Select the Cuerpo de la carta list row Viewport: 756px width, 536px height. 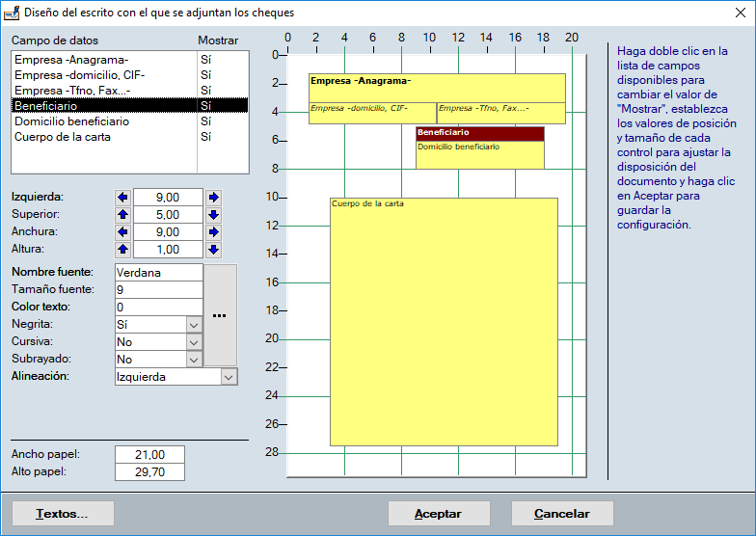tap(129, 137)
